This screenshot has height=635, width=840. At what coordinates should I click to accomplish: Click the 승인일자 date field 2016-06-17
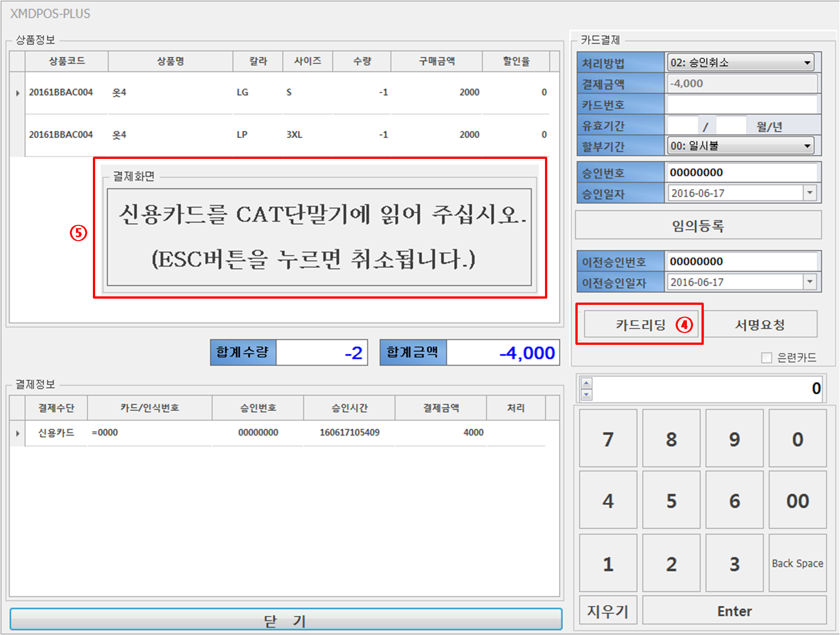(735, 193)
